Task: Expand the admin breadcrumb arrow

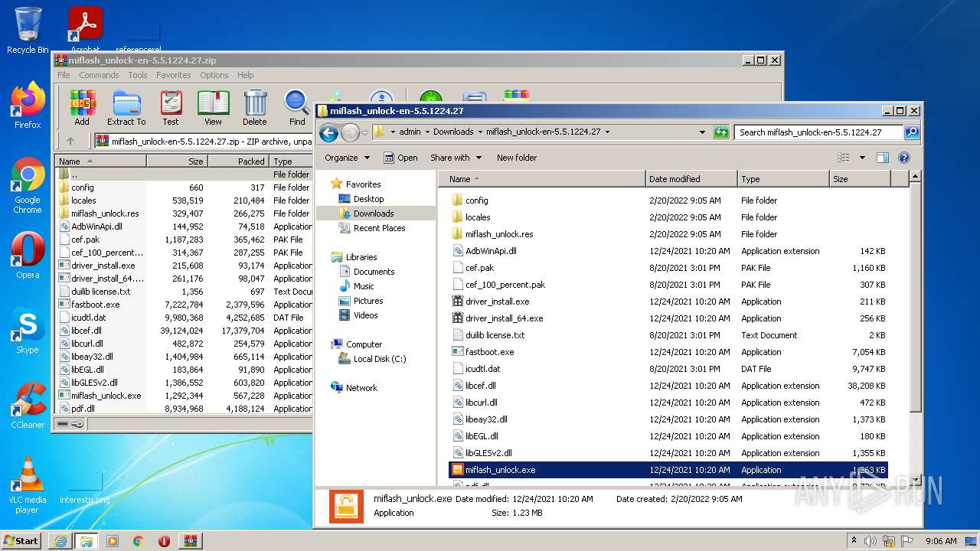Action: tap(427, 132)
